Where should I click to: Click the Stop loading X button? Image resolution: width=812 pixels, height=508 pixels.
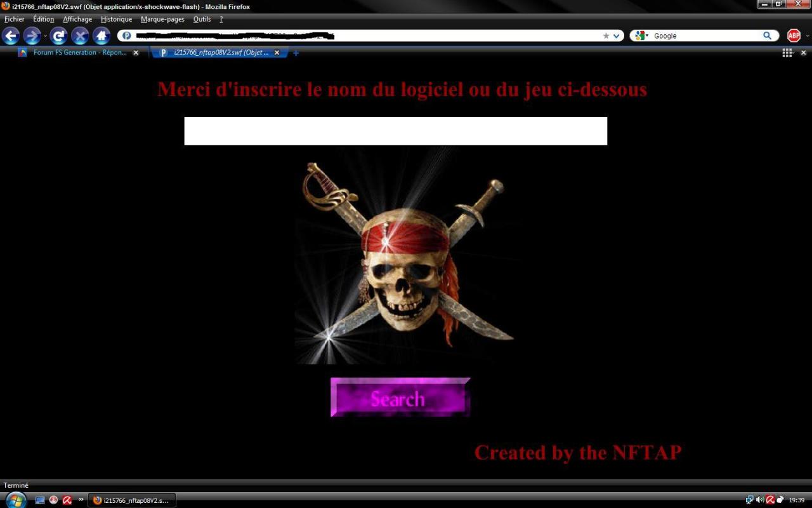[80, 36]
